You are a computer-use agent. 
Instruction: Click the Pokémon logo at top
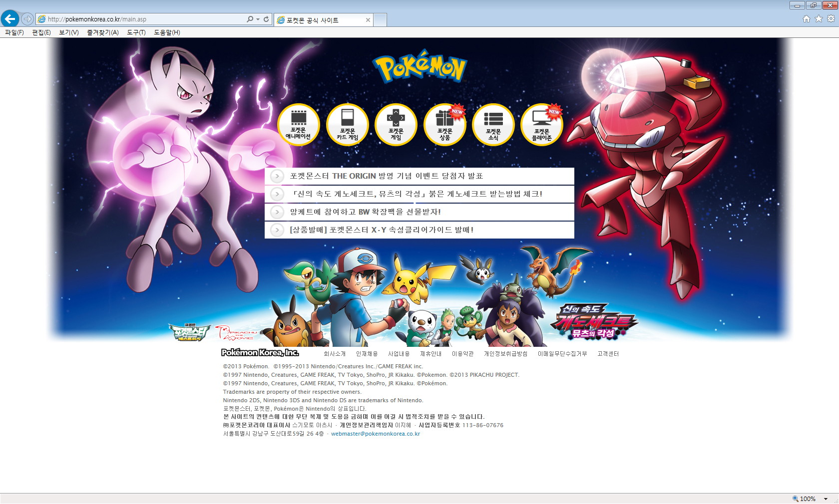coord(419,66)
